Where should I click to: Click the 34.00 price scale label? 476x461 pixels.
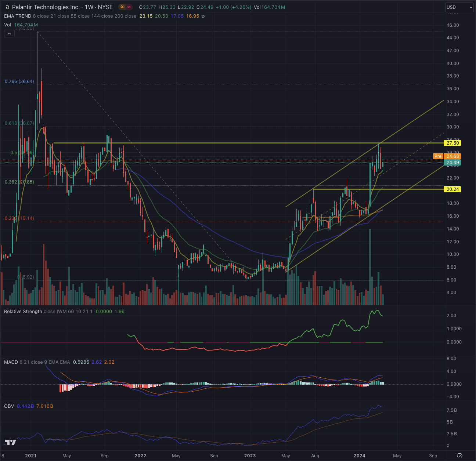[453, 102]
